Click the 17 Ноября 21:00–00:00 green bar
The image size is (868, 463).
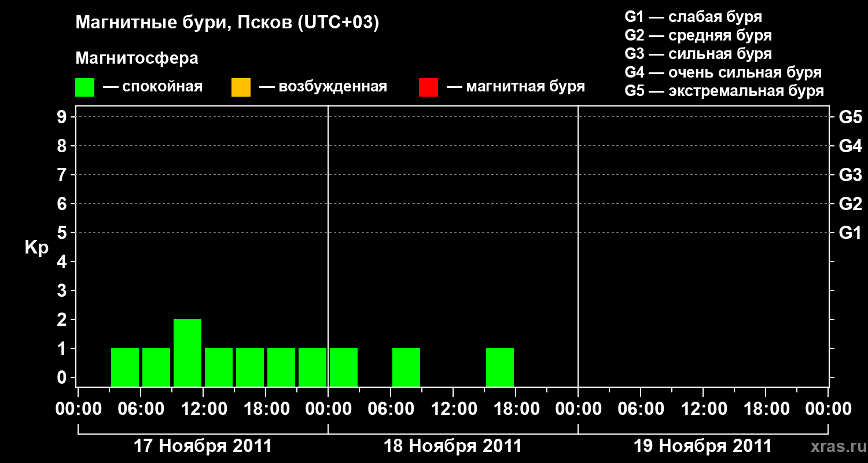pyautogui.click(x=312, y=367)
